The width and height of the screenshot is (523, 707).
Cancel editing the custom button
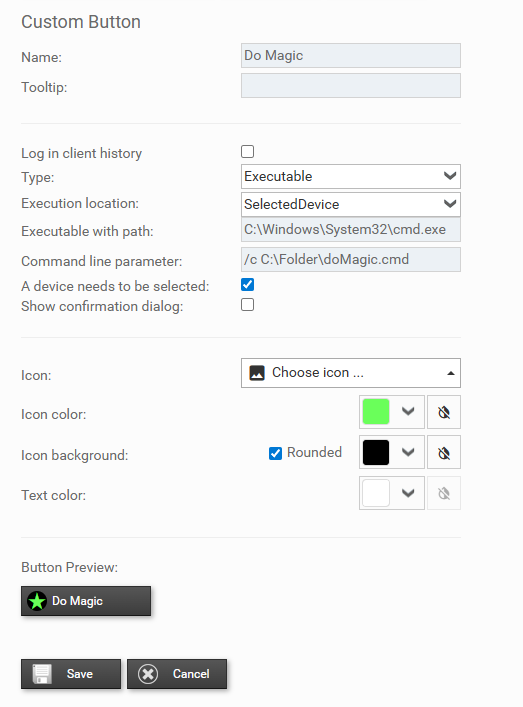coord(177,674)
